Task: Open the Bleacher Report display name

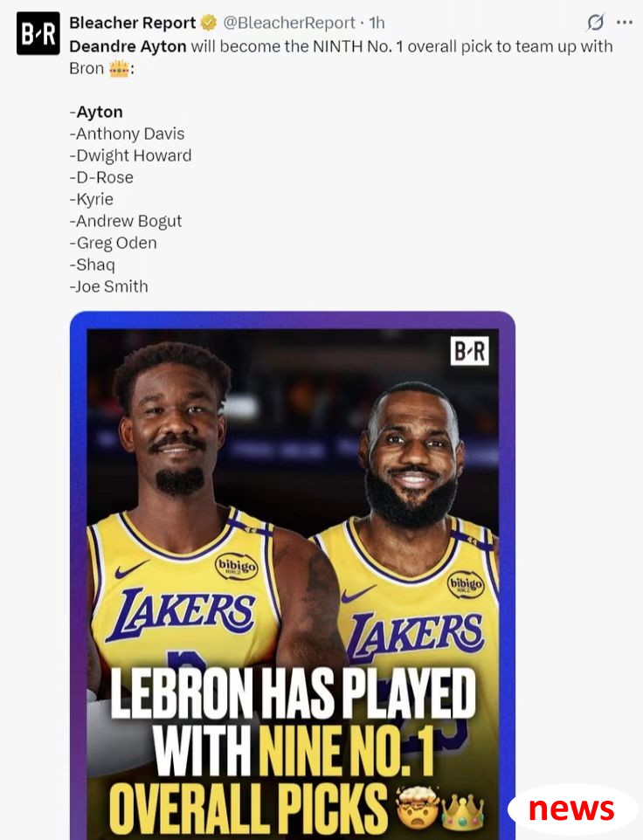Action: [x=132, y=23]
